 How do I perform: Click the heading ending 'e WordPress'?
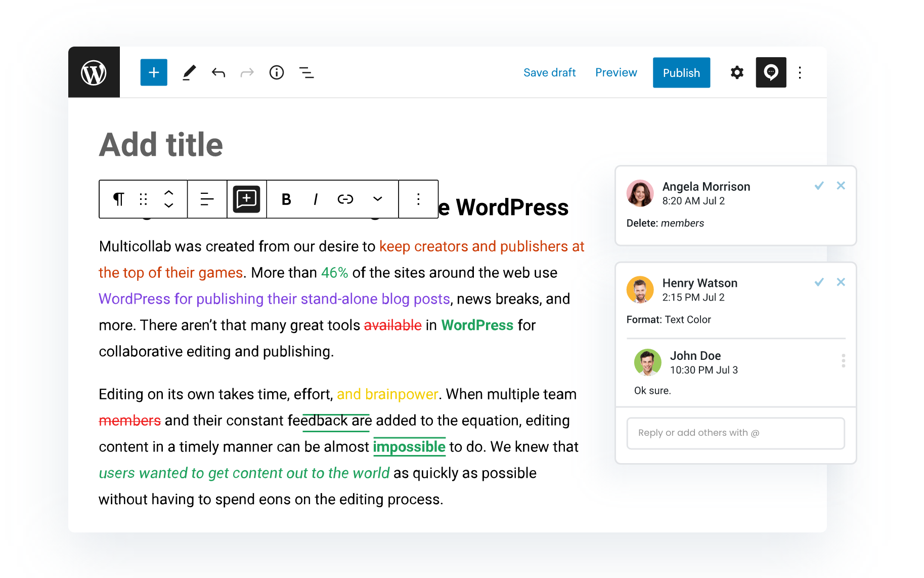pyautogui.click(x=503, y=208)
